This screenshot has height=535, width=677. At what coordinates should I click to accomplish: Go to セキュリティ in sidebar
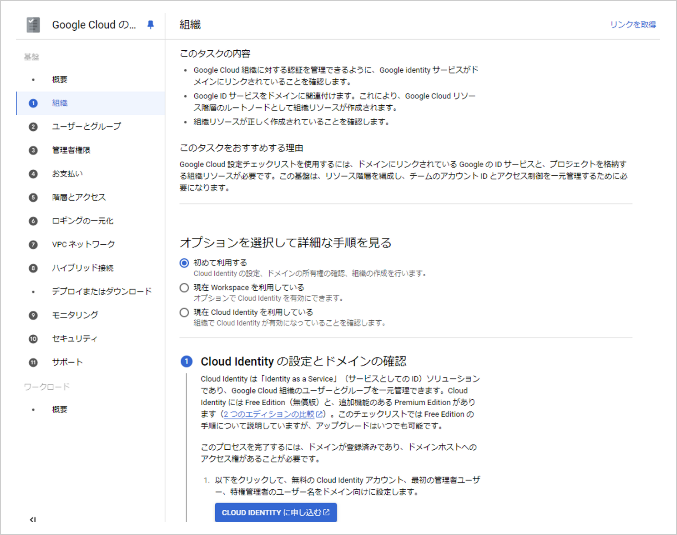[x=75, y=339]
